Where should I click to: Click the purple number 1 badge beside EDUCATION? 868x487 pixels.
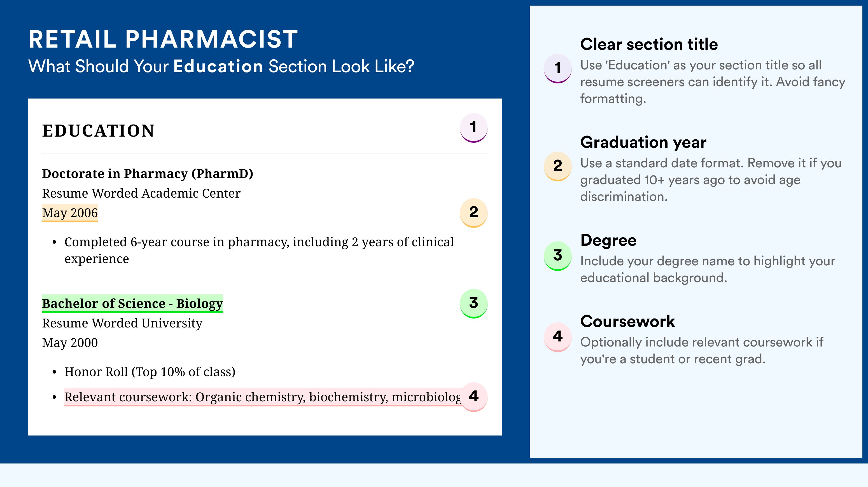[473, 128]
